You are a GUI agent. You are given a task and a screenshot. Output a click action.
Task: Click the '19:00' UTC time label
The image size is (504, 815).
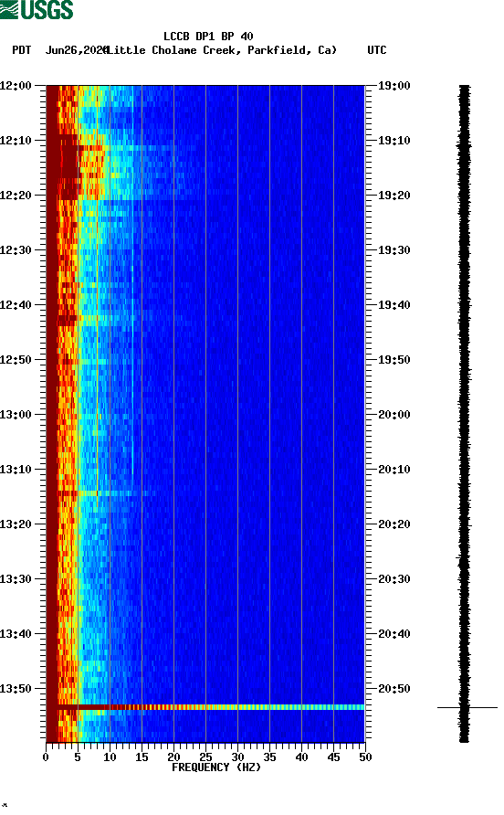pos(394,85)
